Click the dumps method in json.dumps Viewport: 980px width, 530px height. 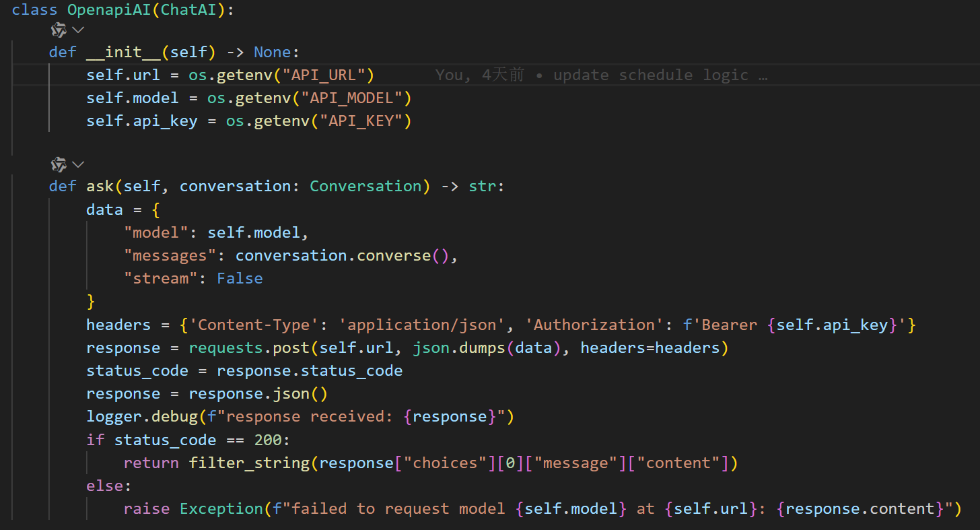pyautogui.click(x=464, y=348)
